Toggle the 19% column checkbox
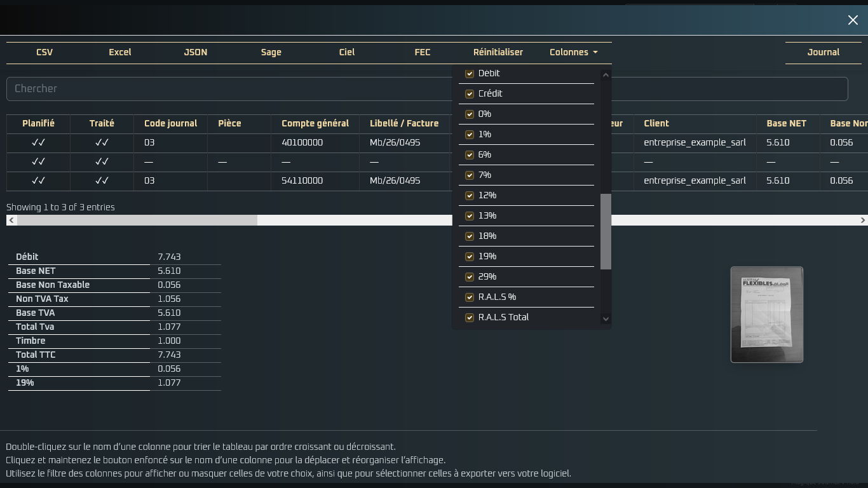The width and height of the screenshot is (868, 488). 470,257
